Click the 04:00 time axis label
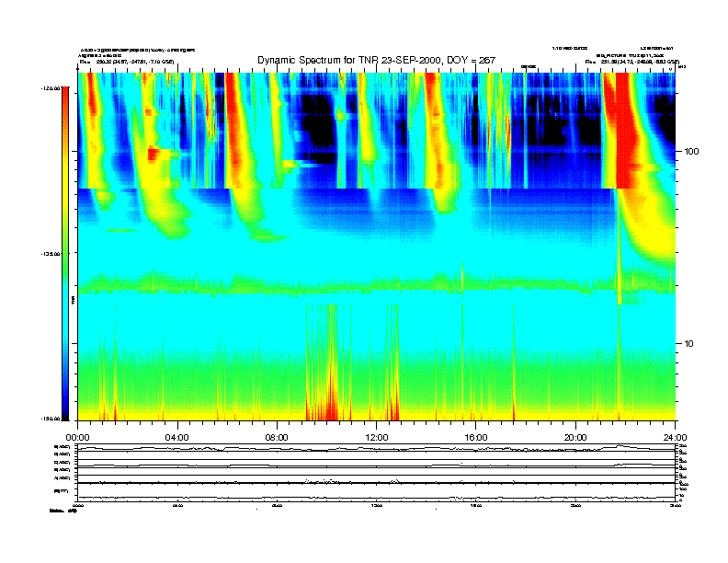The height and width of the screenshot is (563, 728). (177, 438)
